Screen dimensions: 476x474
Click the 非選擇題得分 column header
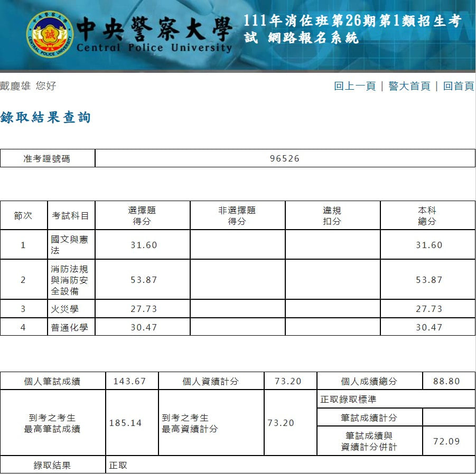tap(237, 215)
